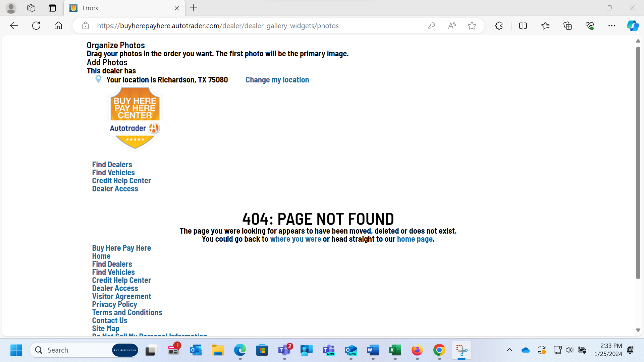Open Tab actions menu icon
The image size is (644, 362).
pyautogui.click(x=52, y=8)
